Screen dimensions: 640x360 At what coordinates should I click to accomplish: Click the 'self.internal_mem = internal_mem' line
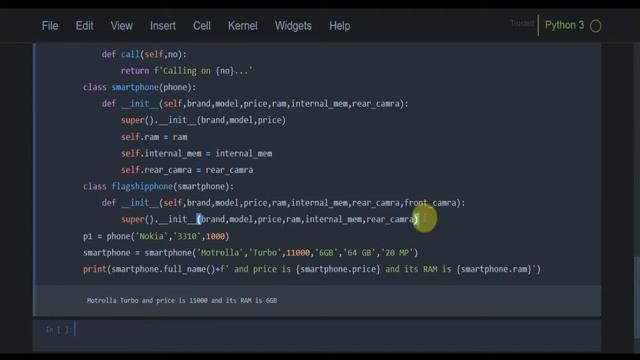click(x=196, y=153)
